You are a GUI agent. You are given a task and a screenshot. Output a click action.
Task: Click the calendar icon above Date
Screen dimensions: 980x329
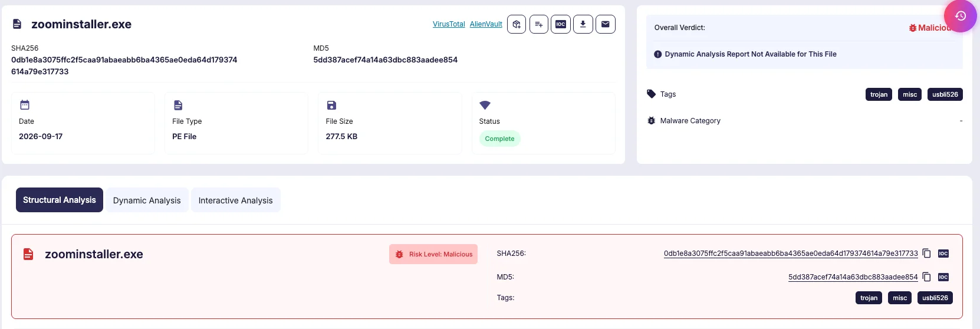[x=25, y=105]
